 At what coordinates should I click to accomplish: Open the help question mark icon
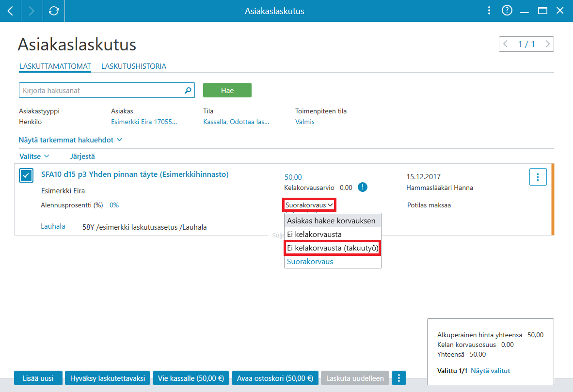click(x=507, y=11)
